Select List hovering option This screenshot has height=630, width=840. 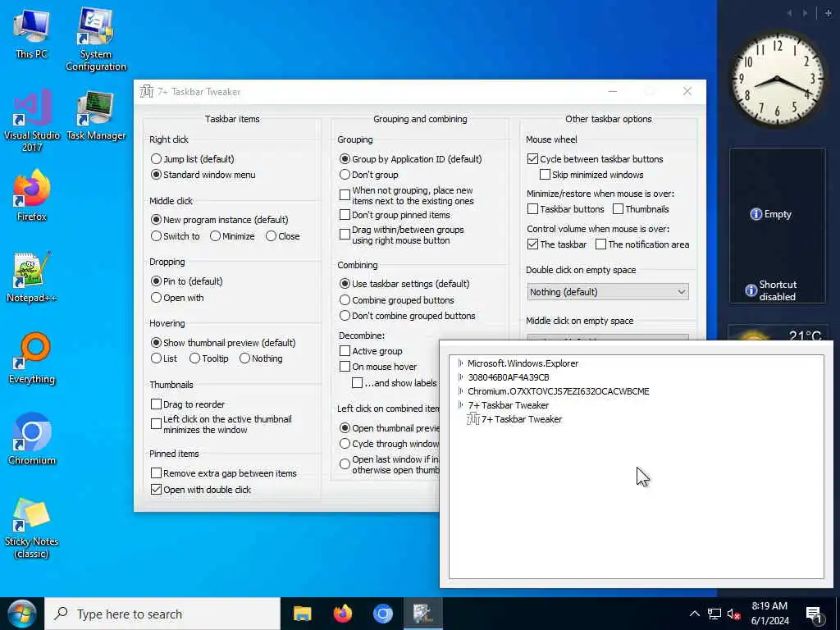[156, 358]
